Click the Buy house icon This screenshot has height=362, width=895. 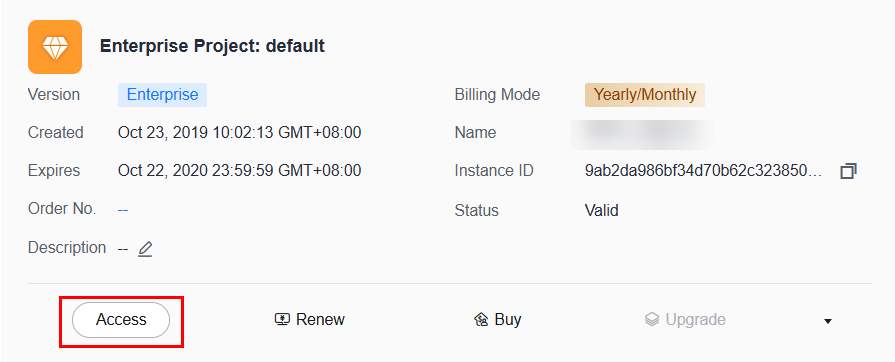click(481, 319)
